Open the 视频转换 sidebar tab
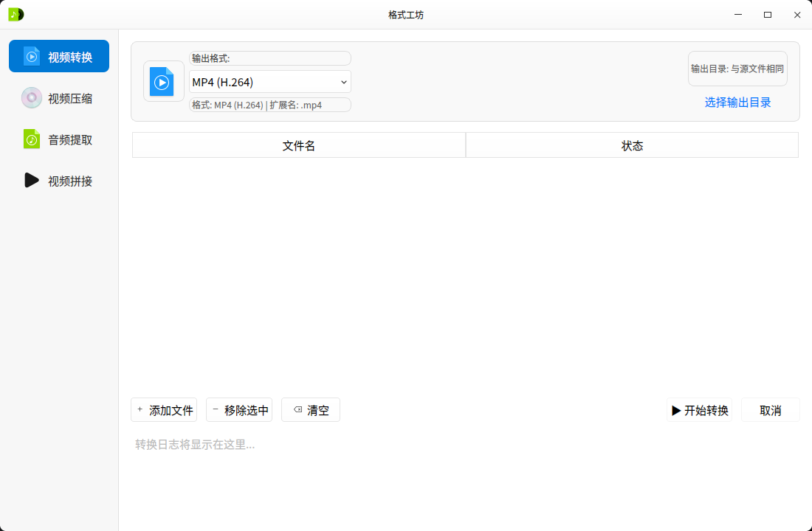This screenshot has height=531, width=812. [x=59, y=56]
